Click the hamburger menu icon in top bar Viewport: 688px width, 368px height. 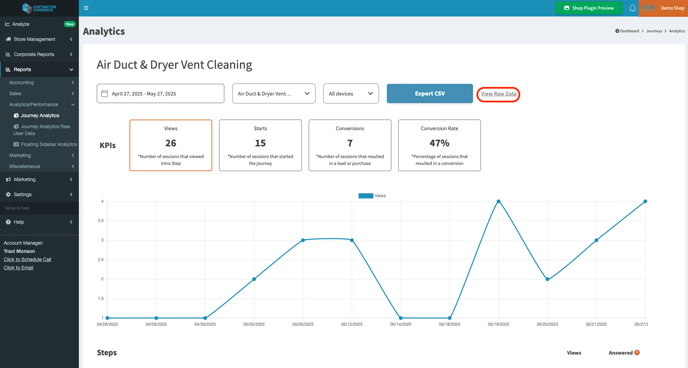86,8
